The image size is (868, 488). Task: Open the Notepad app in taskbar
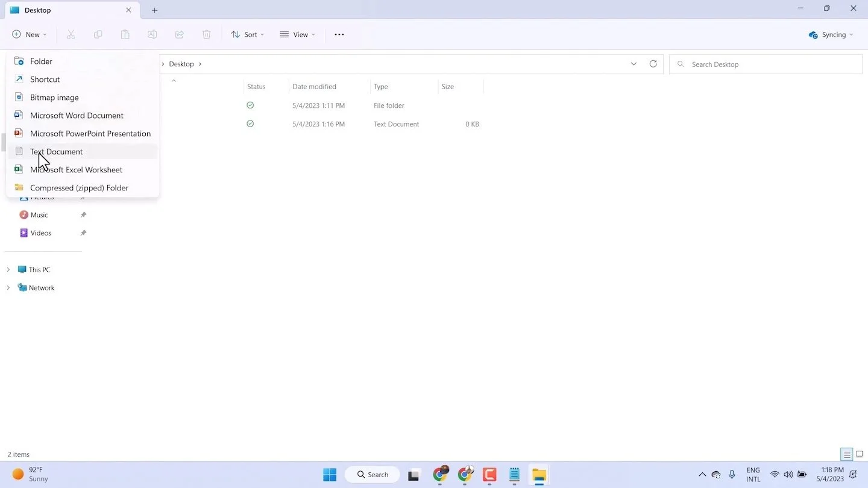[514, 475]
